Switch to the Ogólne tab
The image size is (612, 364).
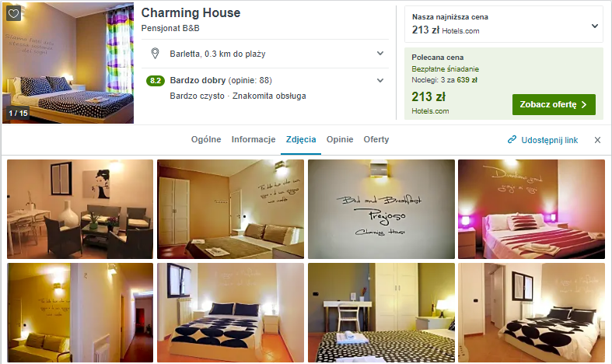[x=206, y=139]
